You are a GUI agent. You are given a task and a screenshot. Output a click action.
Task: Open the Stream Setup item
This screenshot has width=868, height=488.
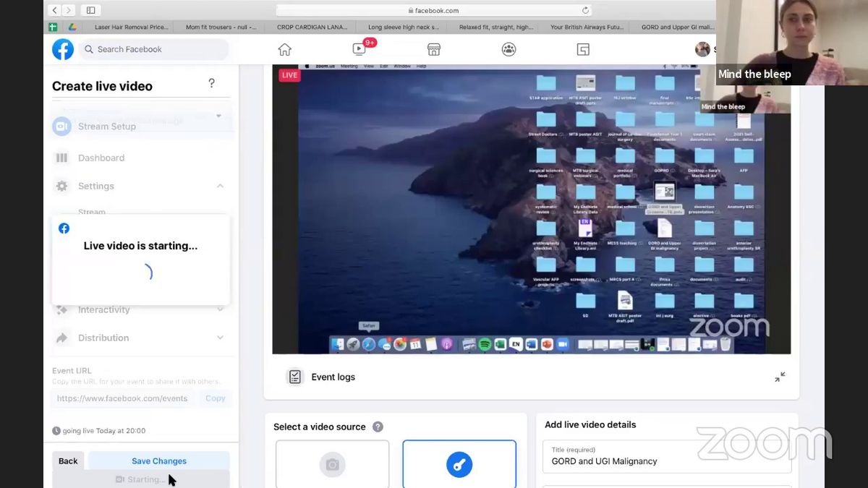point(106,127)
